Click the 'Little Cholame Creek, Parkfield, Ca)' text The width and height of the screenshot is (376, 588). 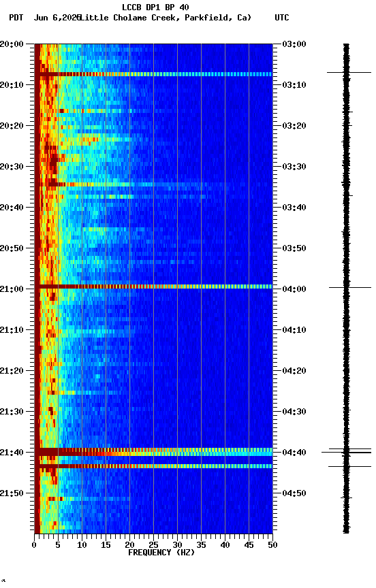(x=166, y=18)
